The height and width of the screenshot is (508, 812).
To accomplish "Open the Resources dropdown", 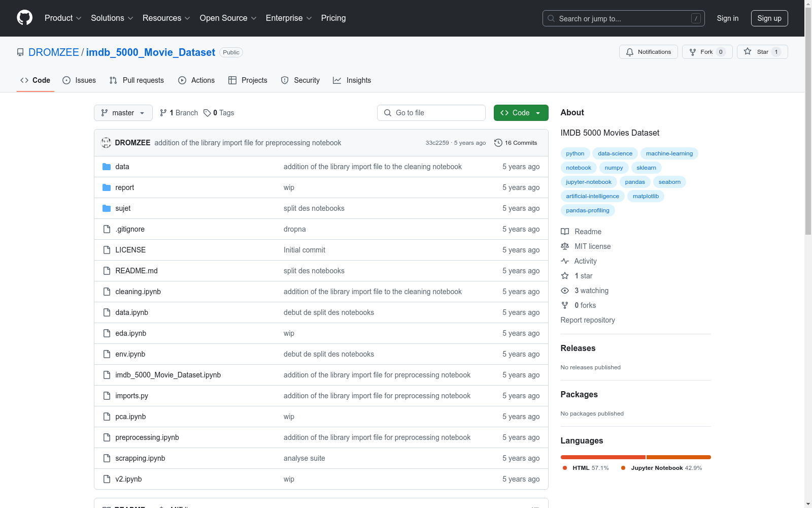I will pyautogui.click(x=166, y=18).
